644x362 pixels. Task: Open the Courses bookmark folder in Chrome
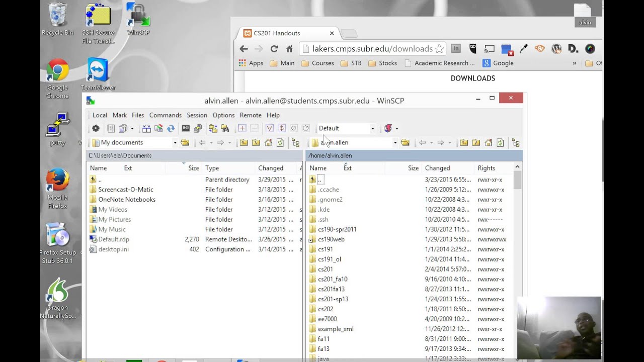[317, 63]
